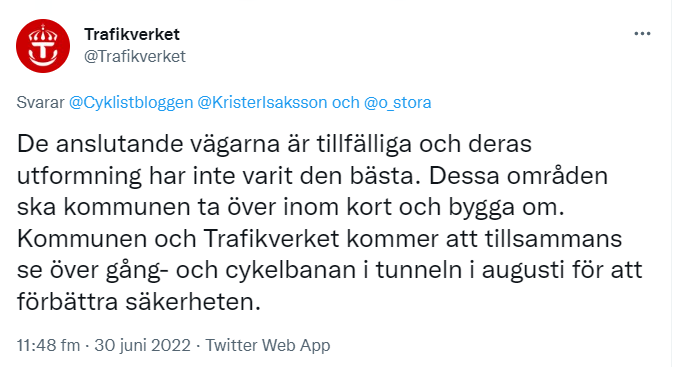Click the "Svarar" reply label
The image size is (687, 367).
(x=40, y=102)
